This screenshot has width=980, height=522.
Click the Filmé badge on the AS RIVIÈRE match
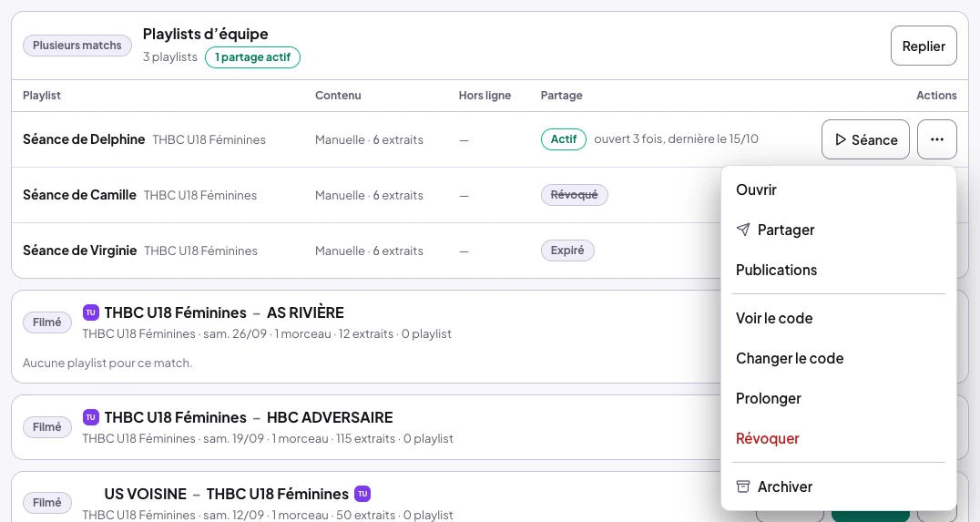[46, 322]
